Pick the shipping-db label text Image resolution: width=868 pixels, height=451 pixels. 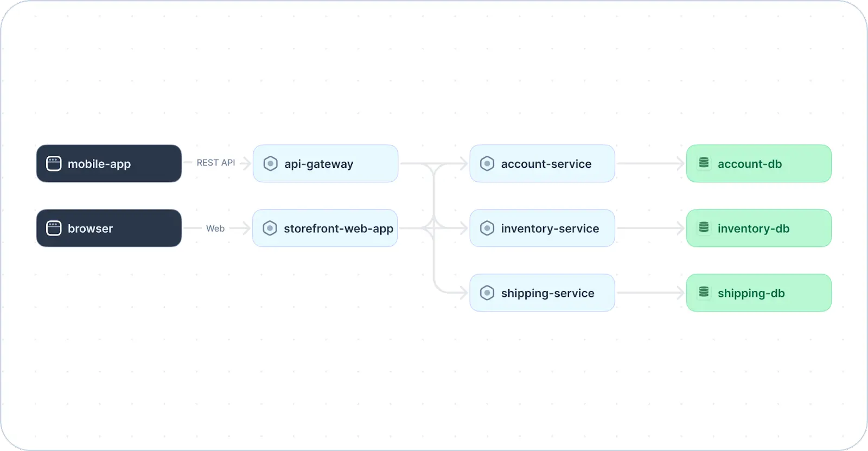pos(751,293)
